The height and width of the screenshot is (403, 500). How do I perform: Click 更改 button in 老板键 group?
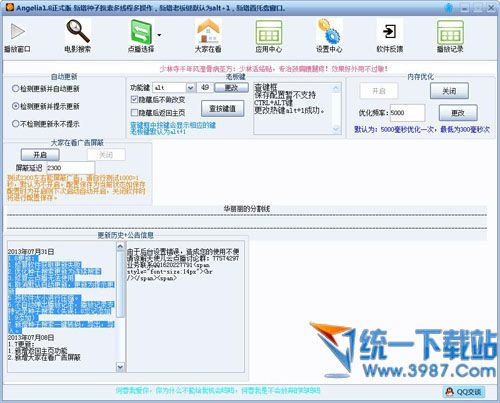(x=231, y=88)
